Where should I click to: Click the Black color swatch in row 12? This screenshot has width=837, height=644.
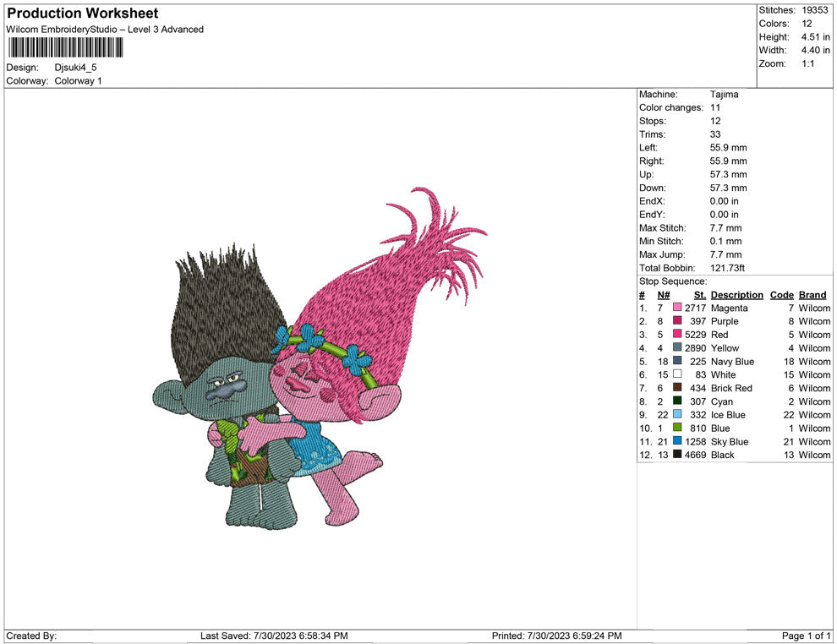tap(677, 455)
